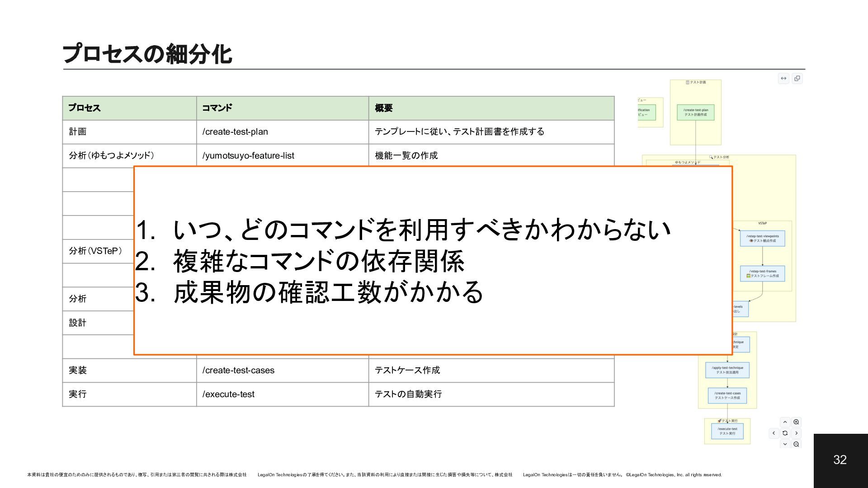
Task: Click the orange-bordered overlay text box
Action: (433, 261)
